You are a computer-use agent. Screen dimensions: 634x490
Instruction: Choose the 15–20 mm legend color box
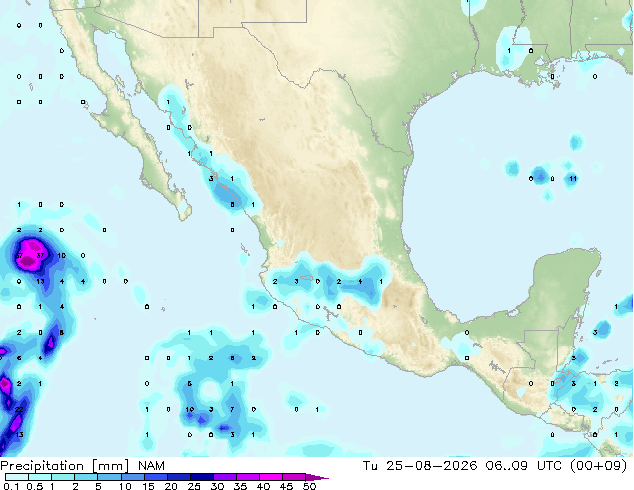tap(156, 477)
